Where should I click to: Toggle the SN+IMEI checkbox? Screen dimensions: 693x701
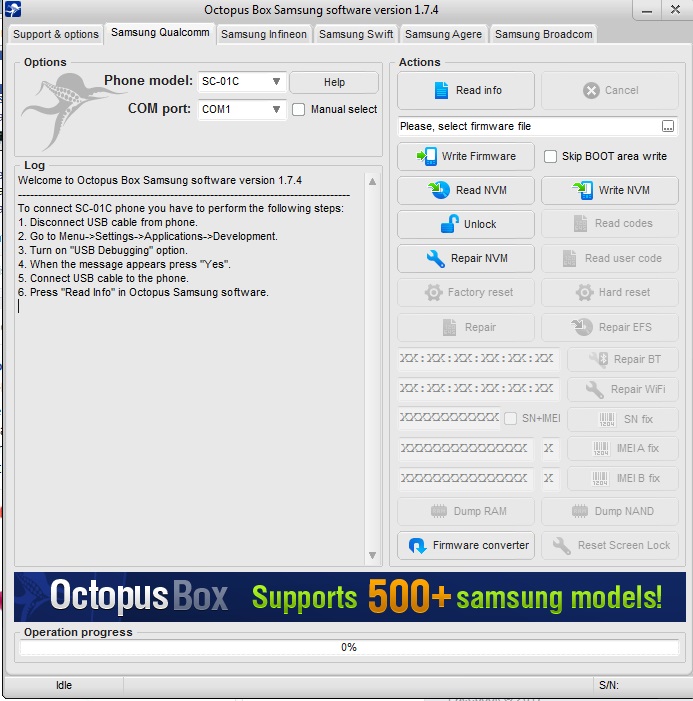click(x=510, y=418)
